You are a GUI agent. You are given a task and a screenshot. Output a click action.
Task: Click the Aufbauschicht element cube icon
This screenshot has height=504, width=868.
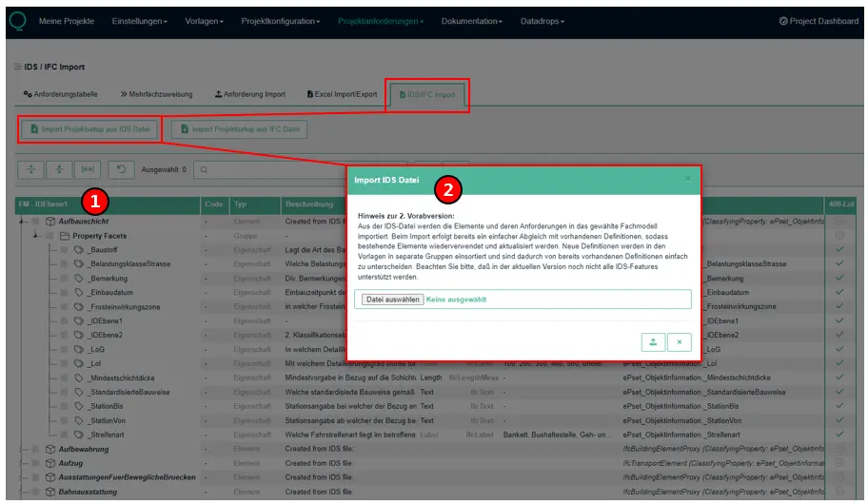click(50, 222)
